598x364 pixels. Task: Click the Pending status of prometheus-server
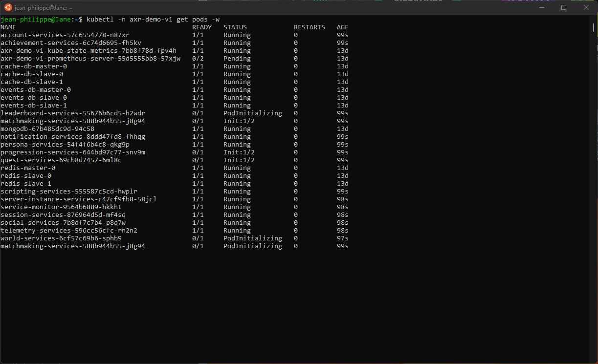coord(237,59)
